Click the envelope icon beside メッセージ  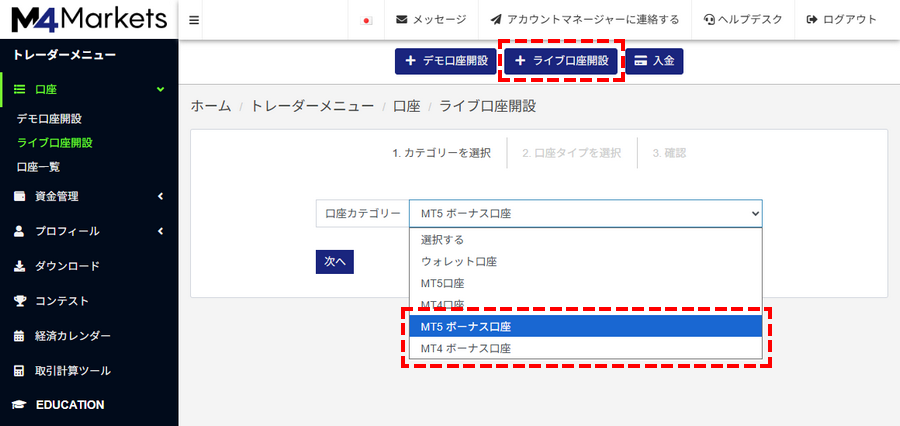click(402, 20)
